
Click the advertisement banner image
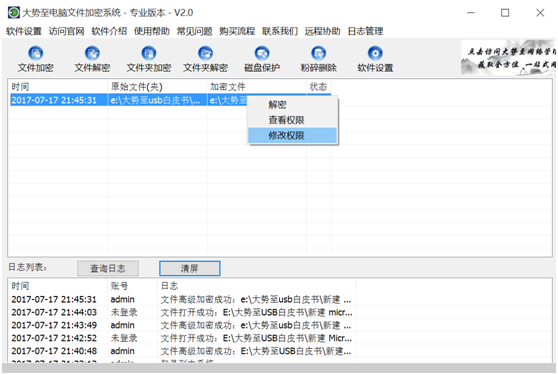(509, 57)
